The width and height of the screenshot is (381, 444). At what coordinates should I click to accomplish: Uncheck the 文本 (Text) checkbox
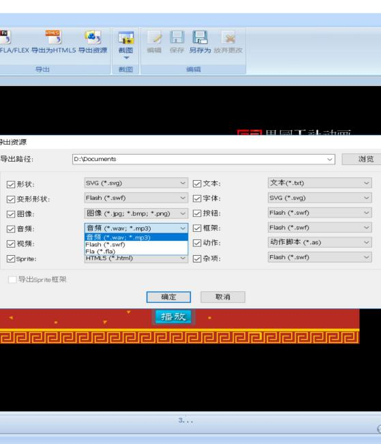click(197, 184)
